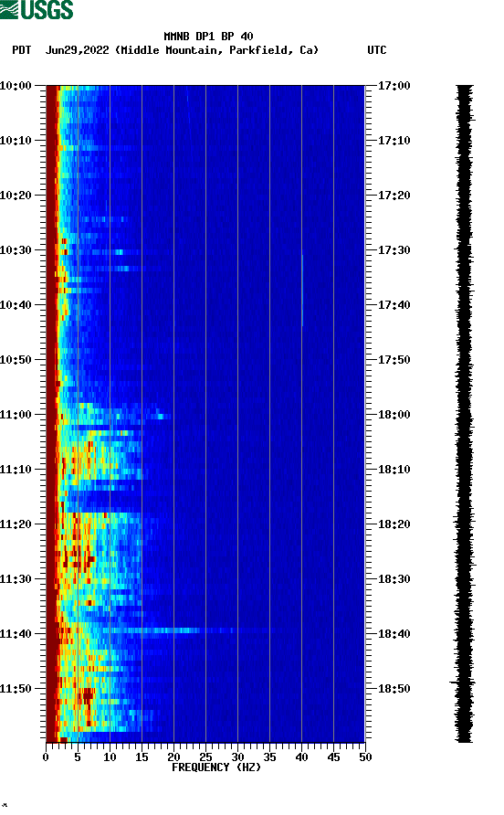Click the 11:40 PDT time label
This screenshot has height=815, width=504.
(16, 633)
